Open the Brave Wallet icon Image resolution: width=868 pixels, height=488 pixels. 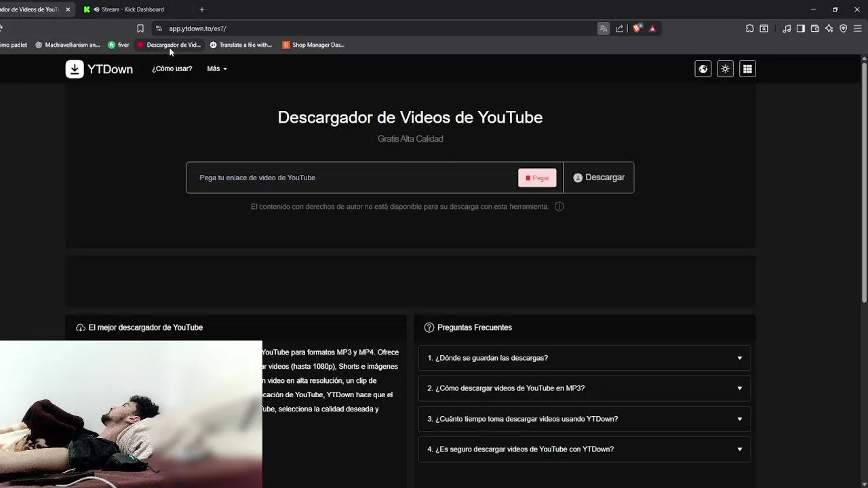pyautogui.click(x=815, y=28)
